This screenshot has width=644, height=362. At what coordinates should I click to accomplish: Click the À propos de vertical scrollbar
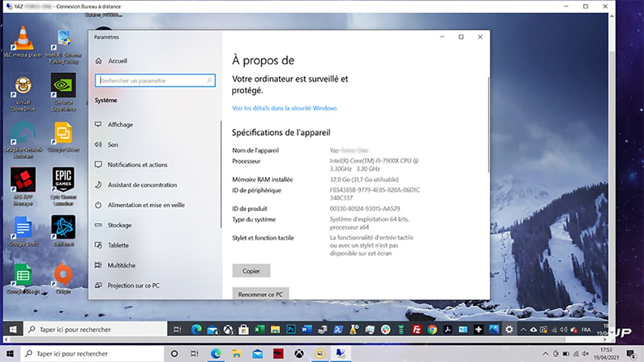point(488,123)
